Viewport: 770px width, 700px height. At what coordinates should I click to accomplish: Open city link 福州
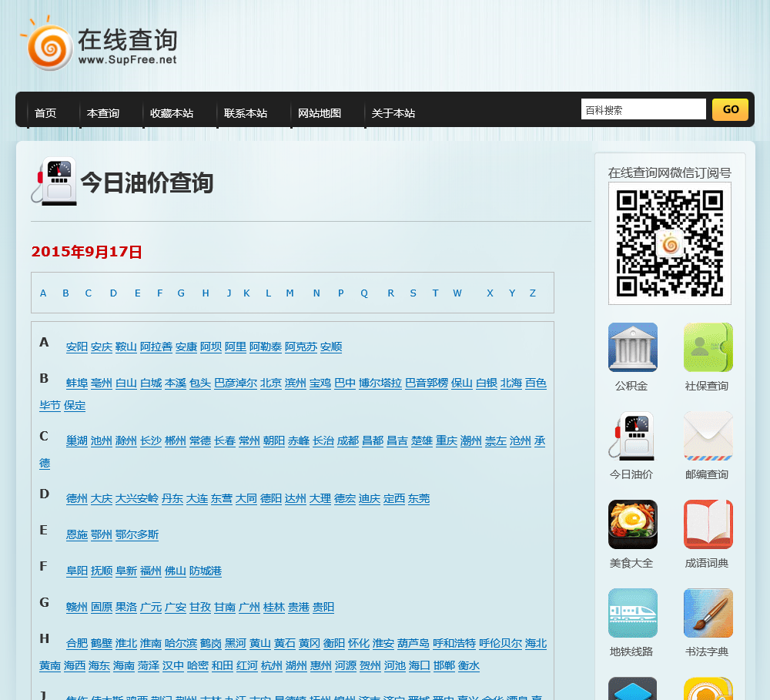[151, 571]
